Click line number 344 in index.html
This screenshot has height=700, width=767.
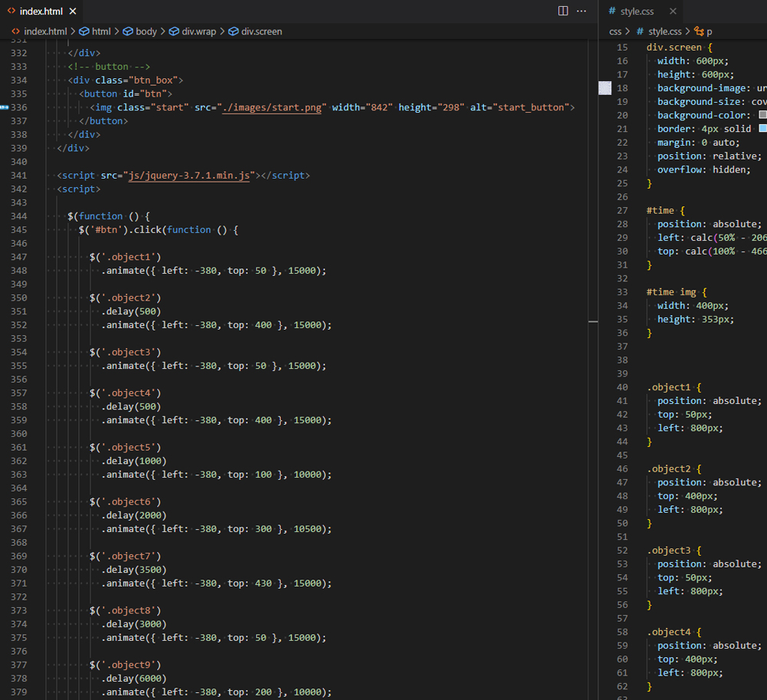pos(18,216)
